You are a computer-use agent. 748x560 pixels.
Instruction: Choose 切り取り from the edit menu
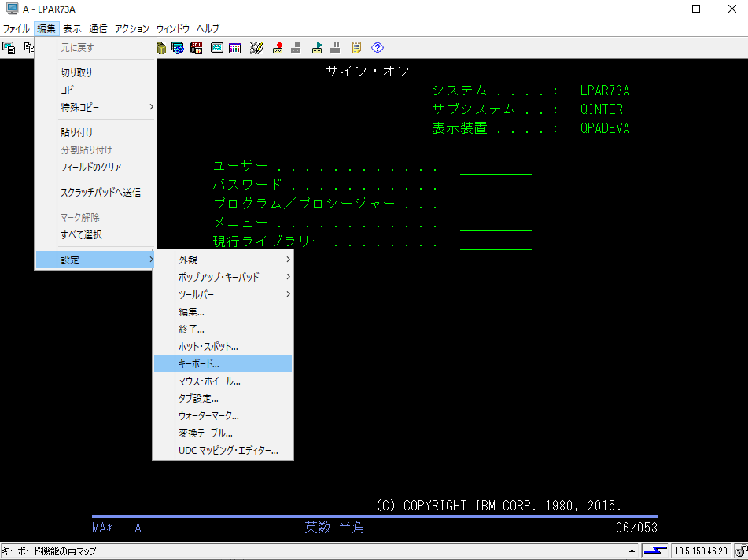click(96, 72)
